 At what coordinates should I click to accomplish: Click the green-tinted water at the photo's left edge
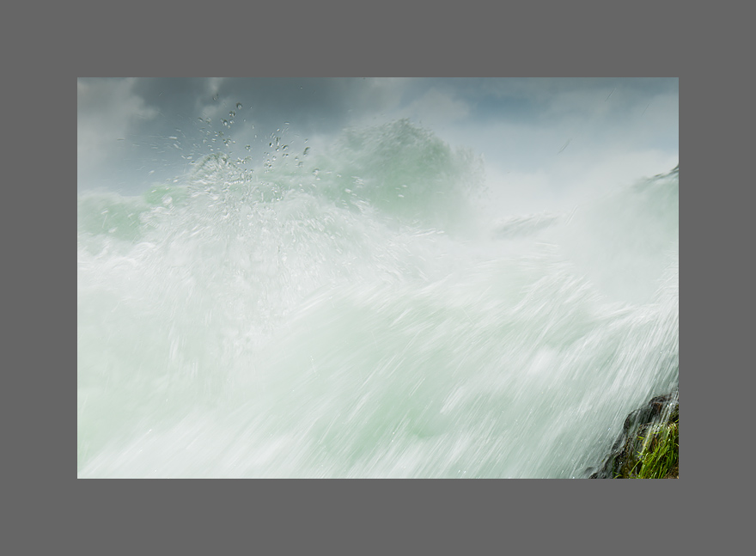point(99,215)
